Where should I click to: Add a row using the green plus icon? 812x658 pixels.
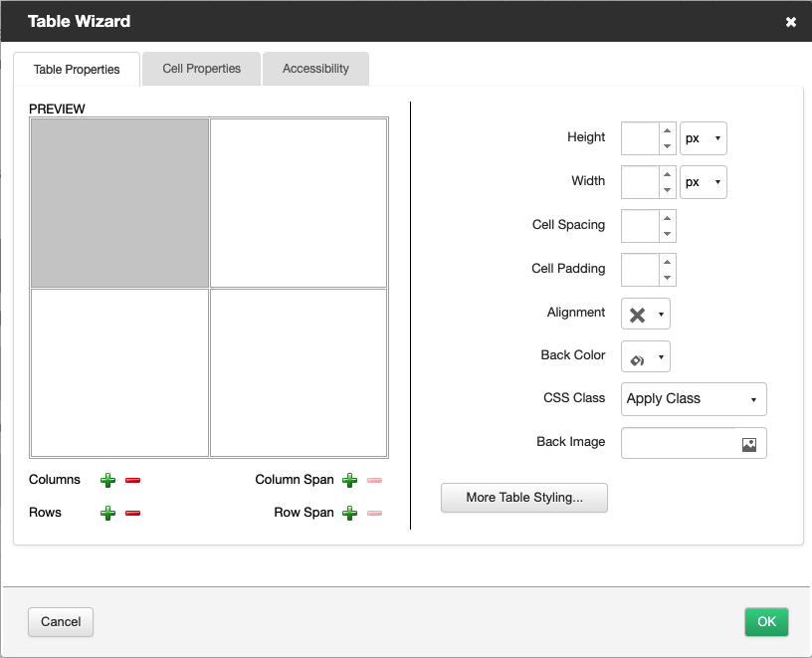tap(107, 513)
